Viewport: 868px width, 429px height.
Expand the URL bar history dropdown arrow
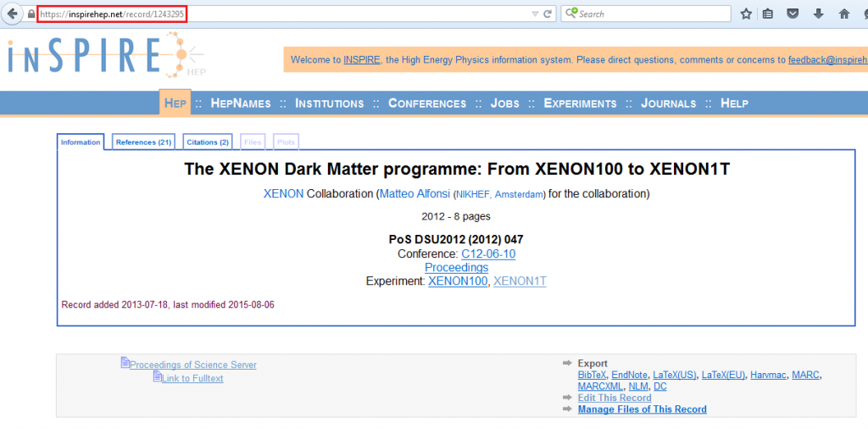pyautogui.click(x=534, y=14)
